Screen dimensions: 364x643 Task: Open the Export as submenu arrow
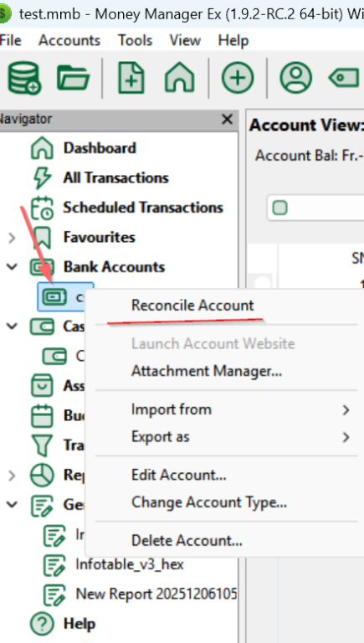(346, 437)
